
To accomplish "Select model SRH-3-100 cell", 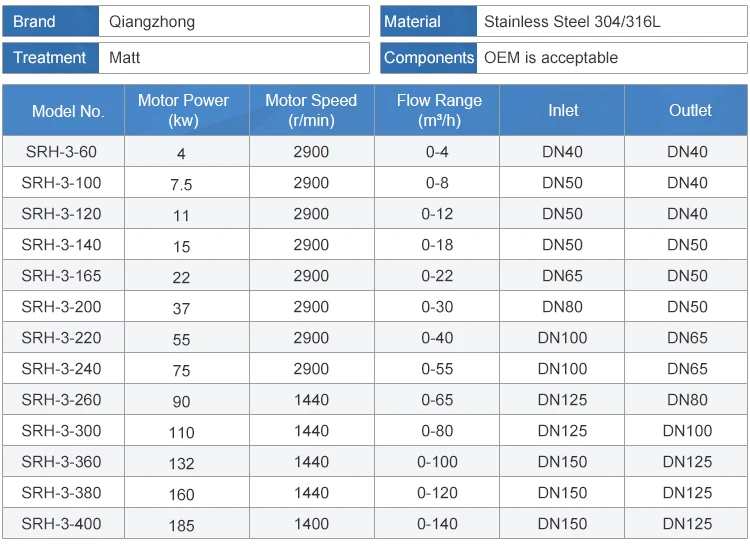I will pyautogui.click(x=64, y=183).
